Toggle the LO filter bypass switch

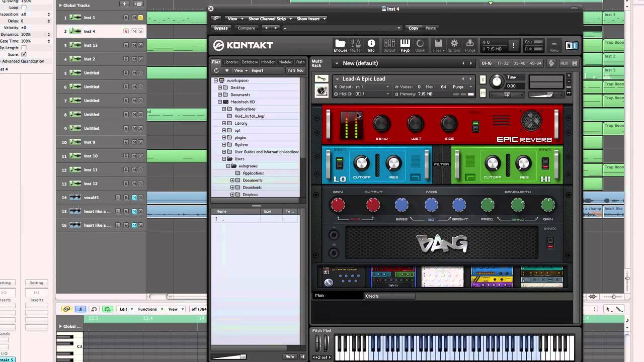[340, 163]
